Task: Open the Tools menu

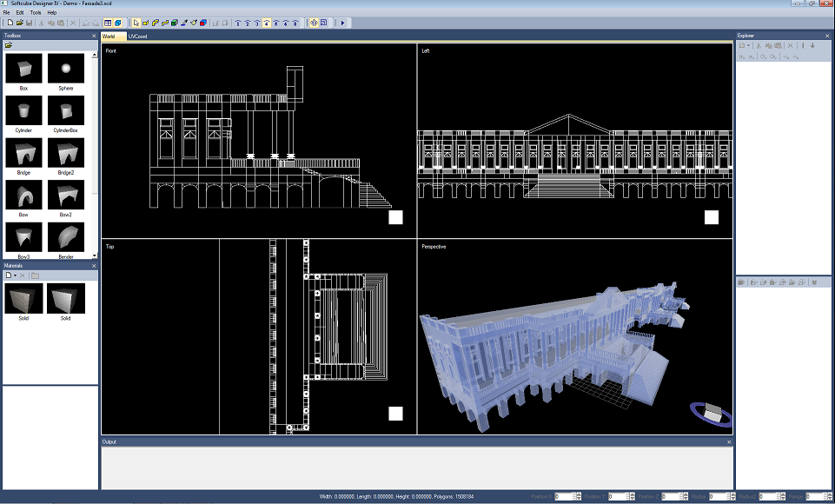Action: (35, 13)
